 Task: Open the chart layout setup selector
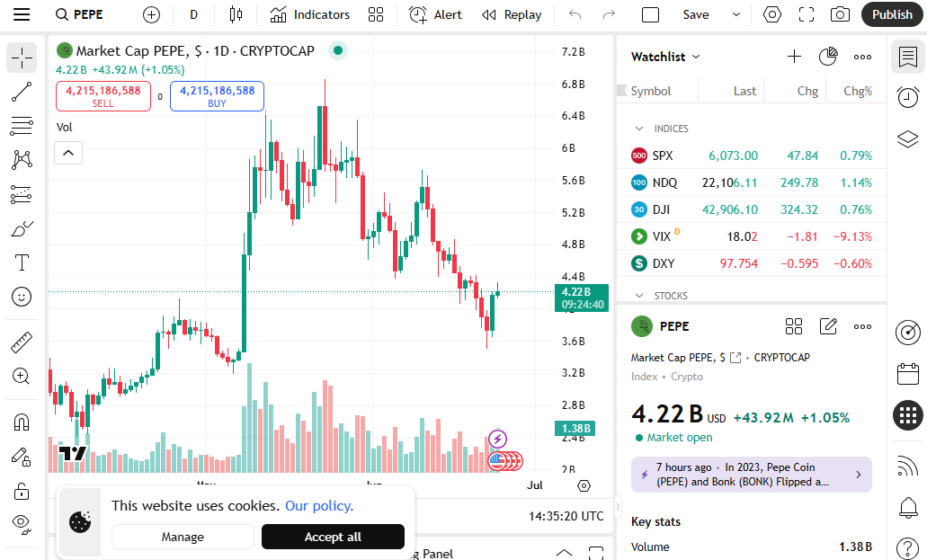point(650,14)
